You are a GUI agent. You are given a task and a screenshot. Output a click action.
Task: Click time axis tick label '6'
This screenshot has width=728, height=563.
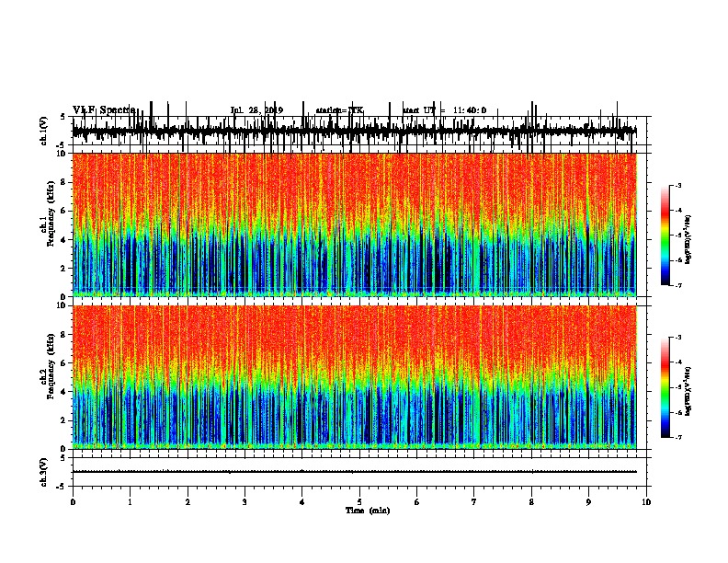pyautogui.click(x=417, y=502)
